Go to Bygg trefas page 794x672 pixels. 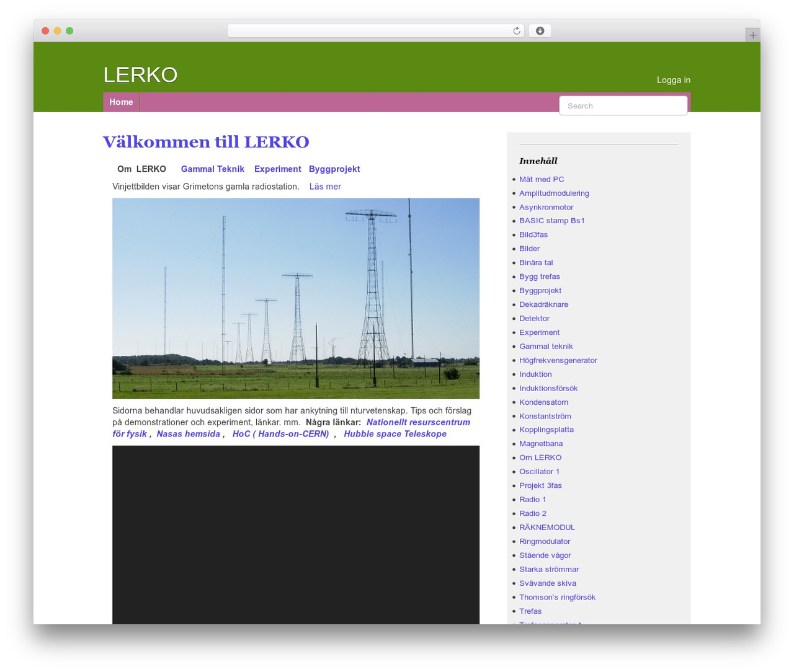pos(540,276)
